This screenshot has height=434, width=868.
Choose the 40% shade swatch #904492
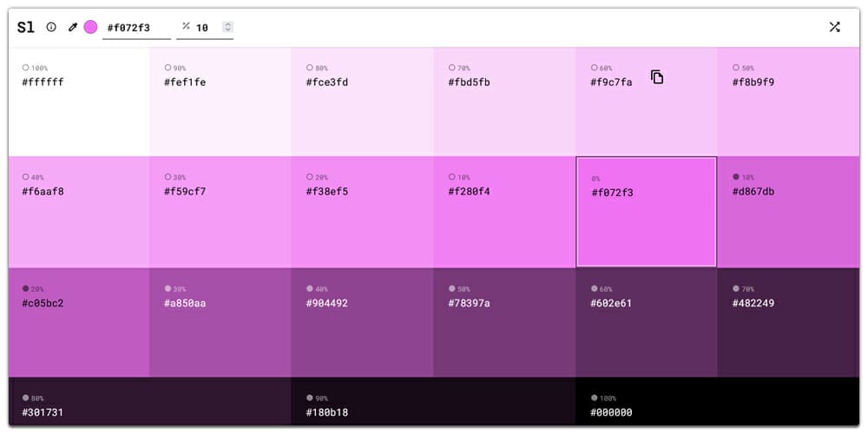pos(362,322)
